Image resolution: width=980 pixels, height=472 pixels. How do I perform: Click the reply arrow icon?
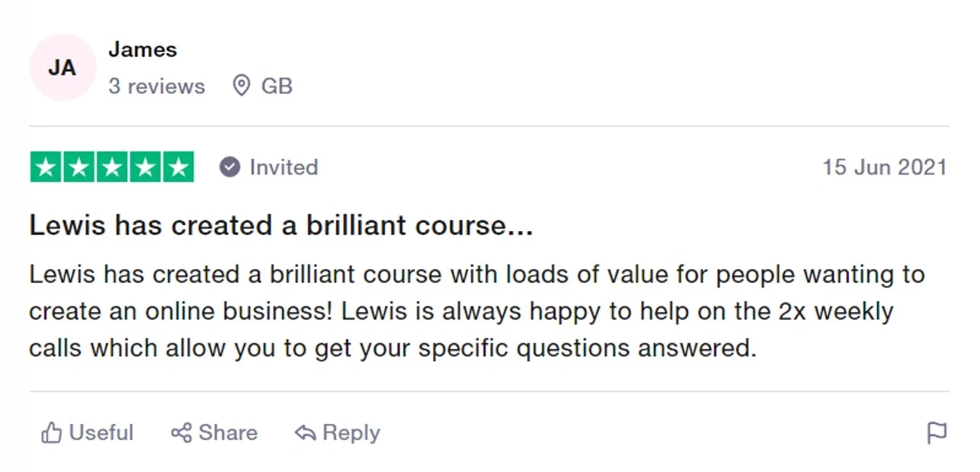[x=305, y=433]
